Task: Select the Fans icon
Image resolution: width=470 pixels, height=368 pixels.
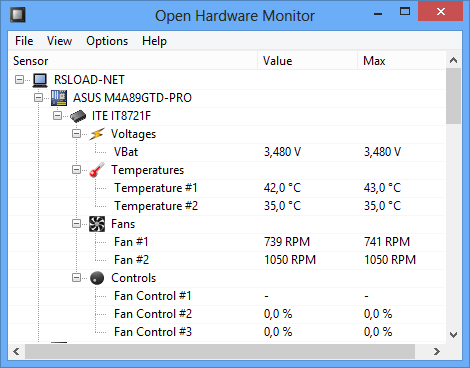Action: tap(97, 224)
